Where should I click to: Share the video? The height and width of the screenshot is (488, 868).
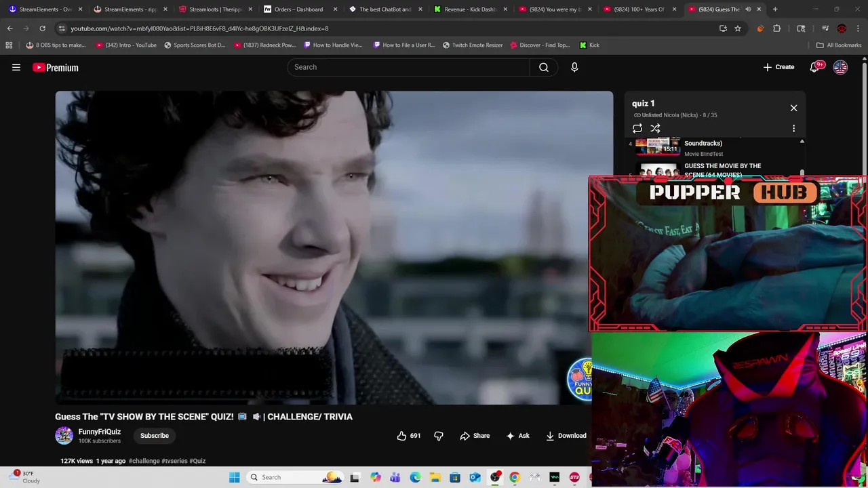475,436
